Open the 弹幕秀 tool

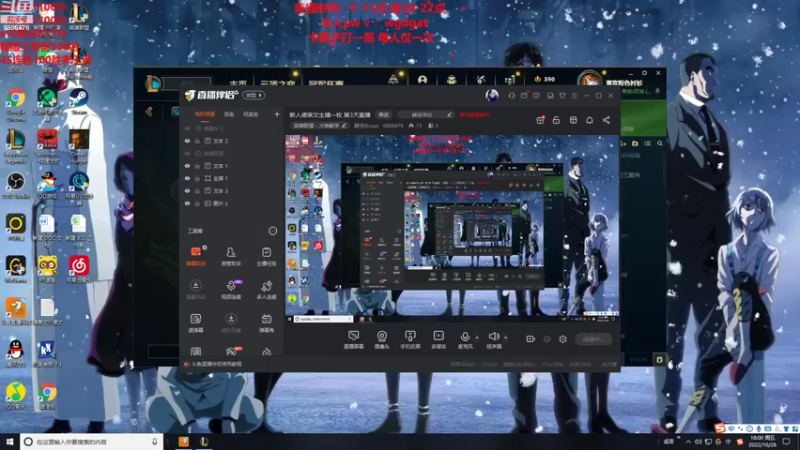coord(266,323)
